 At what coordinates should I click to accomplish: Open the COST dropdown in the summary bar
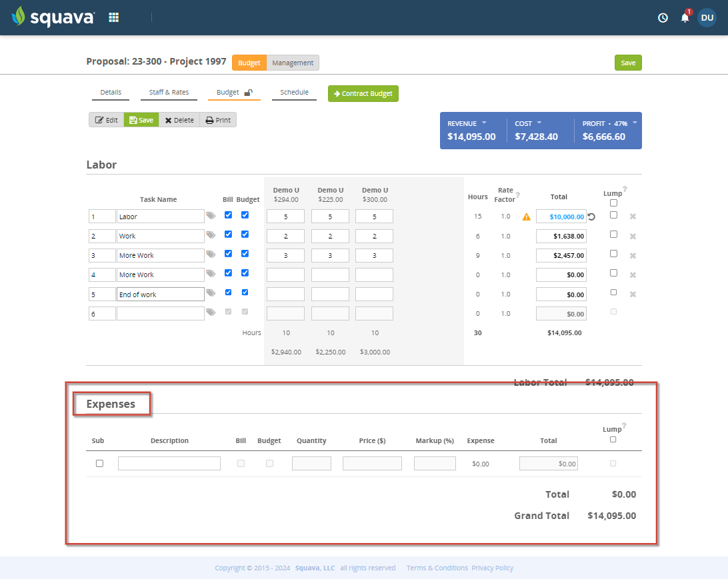541,123
